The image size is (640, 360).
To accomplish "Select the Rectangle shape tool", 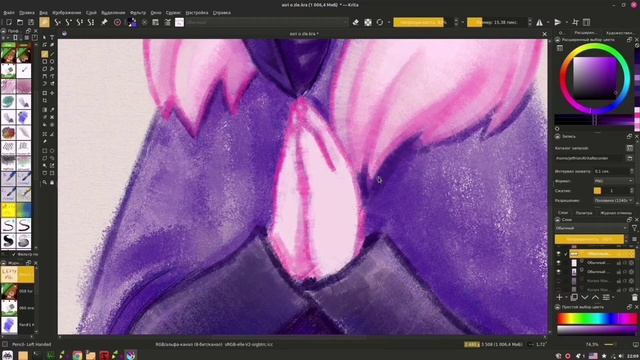I will 44,62.
